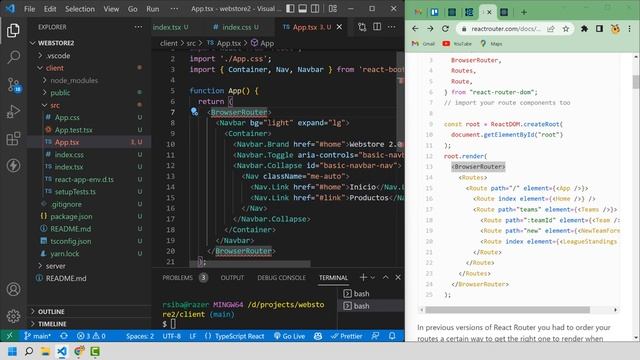This screenshot has height=360, width=640.
Task: Click the code block horizontal scrollbar in Chrome
Action: point(507,310)
